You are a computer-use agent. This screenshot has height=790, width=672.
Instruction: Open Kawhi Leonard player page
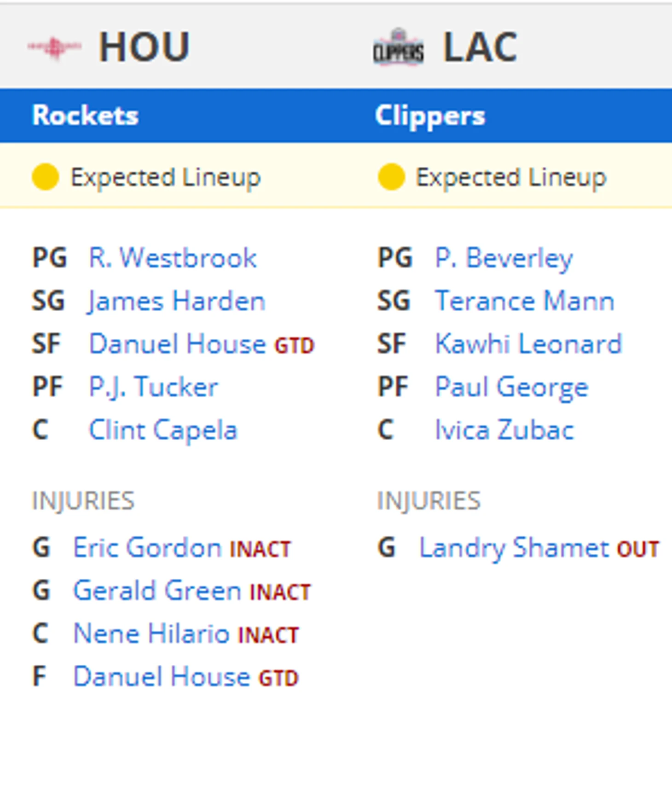[528, 344]
